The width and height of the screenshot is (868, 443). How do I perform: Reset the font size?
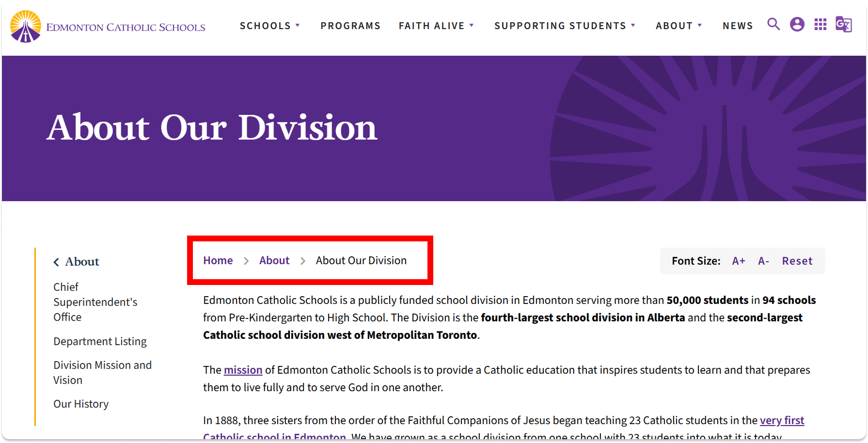pos(797,261)
